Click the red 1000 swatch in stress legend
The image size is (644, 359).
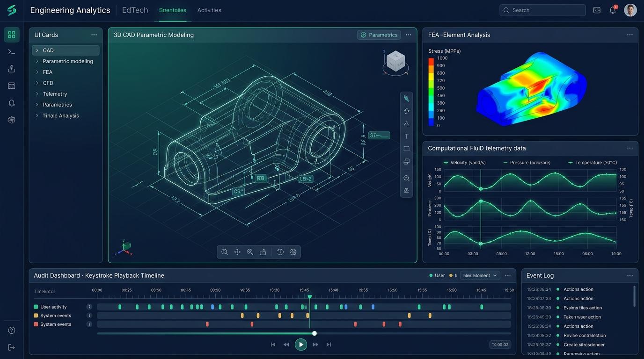click(x=431, y=61)
